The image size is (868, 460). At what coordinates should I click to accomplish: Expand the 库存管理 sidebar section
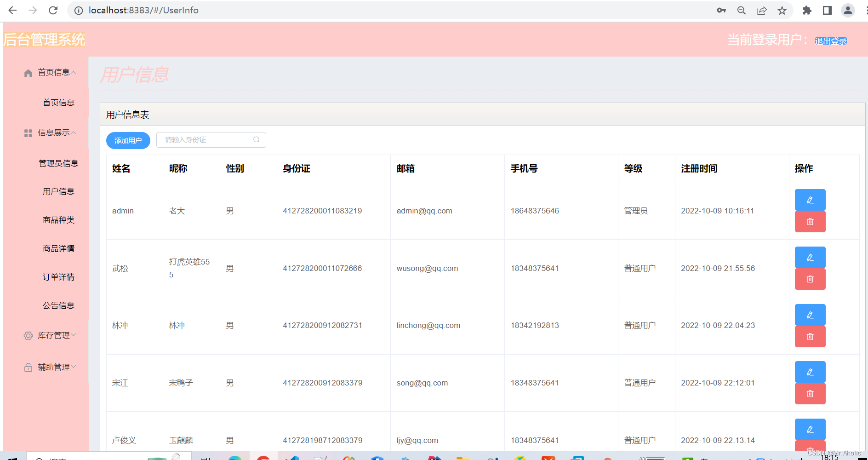point(54,335)
